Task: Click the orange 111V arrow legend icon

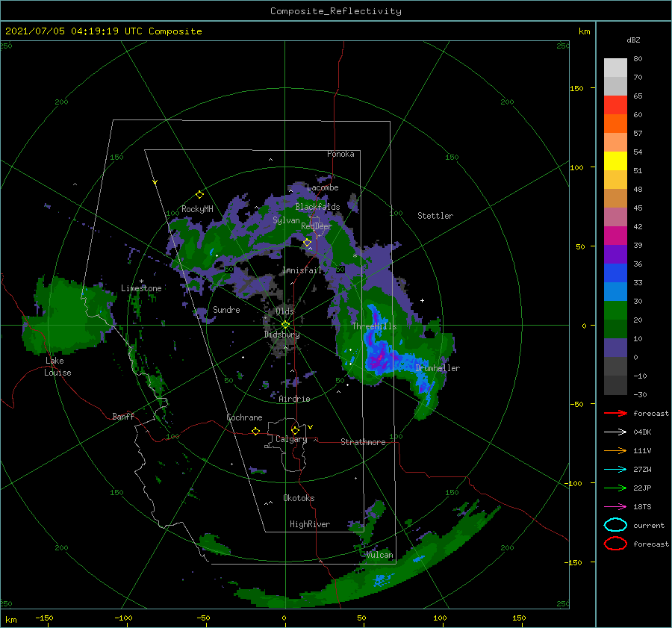Action: pyautogui.click(x=615, y=450)
